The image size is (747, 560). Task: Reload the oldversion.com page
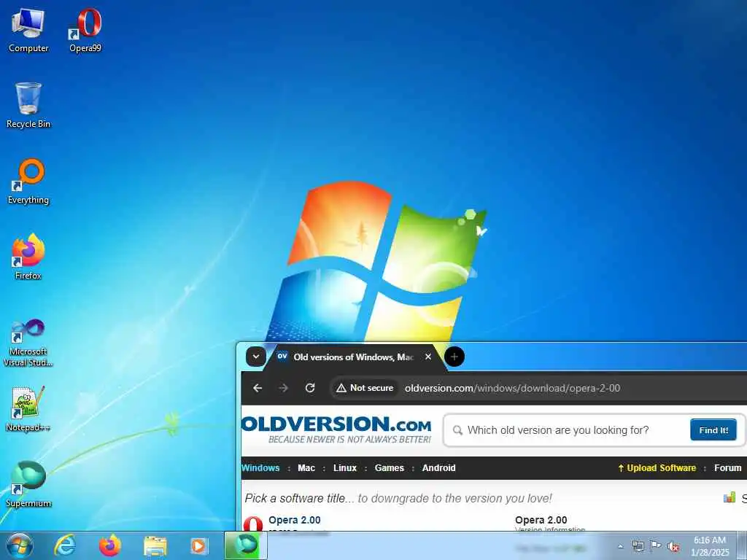[x=310, y=388]
